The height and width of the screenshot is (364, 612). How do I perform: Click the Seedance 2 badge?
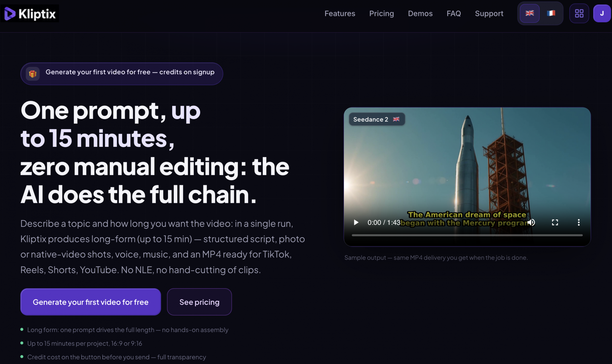coord(377,119)
